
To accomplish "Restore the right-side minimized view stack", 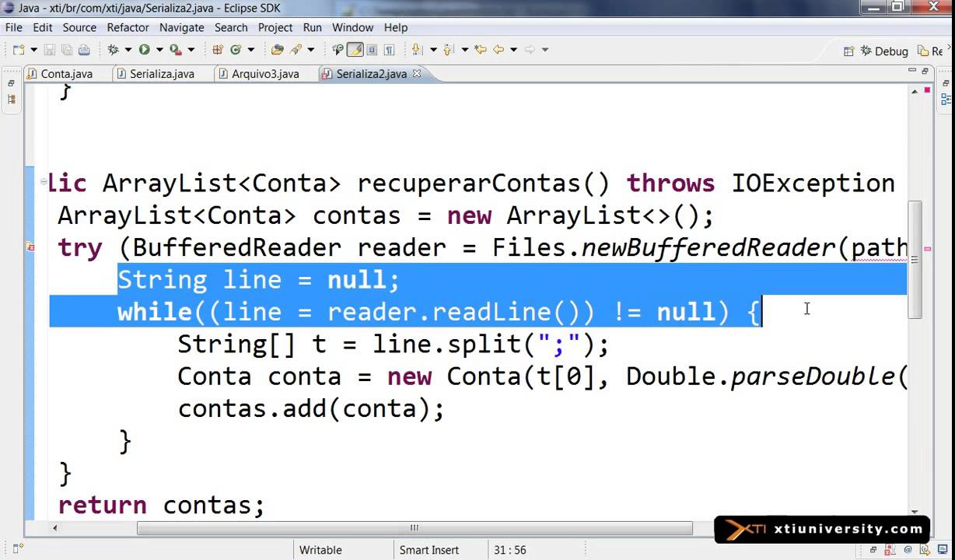I will tap(946, 83).
